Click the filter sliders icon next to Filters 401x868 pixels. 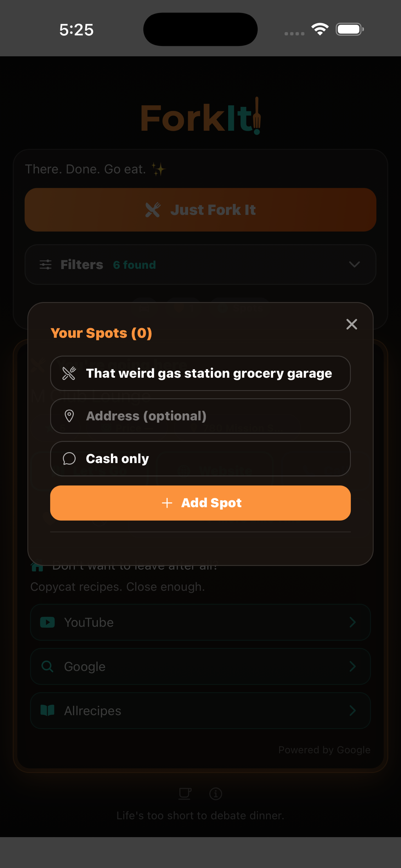click(x=46, y=265)
